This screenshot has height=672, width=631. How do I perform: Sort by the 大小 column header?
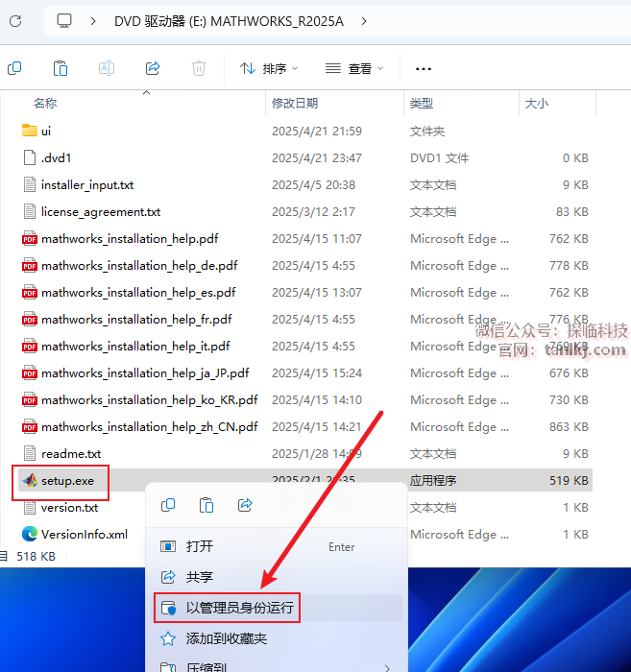point(536,104)
